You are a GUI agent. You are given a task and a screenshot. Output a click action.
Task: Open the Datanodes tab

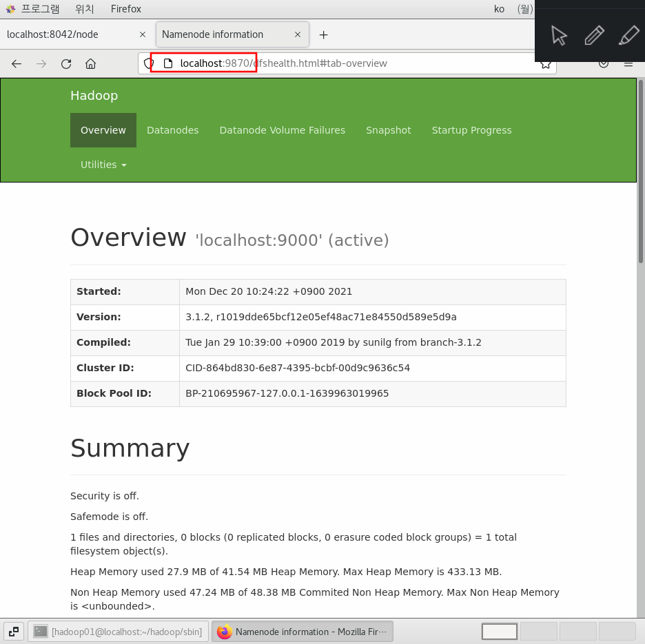tap(173, 130)
